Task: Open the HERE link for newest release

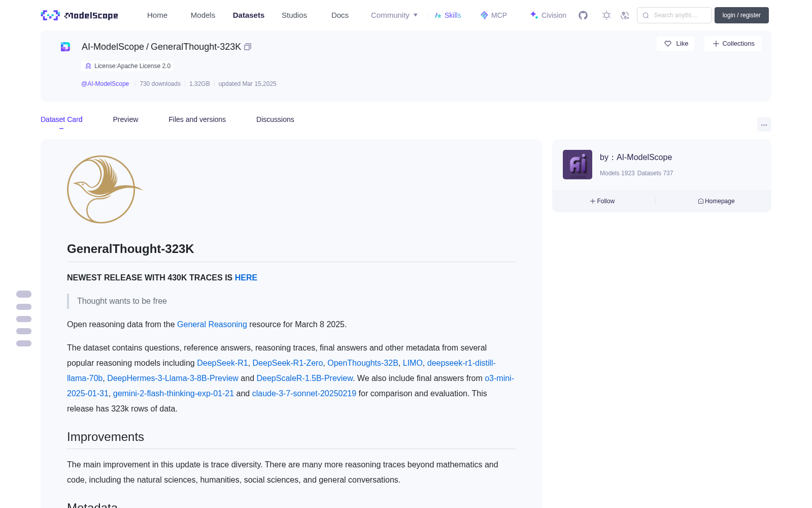Action: 246,277
